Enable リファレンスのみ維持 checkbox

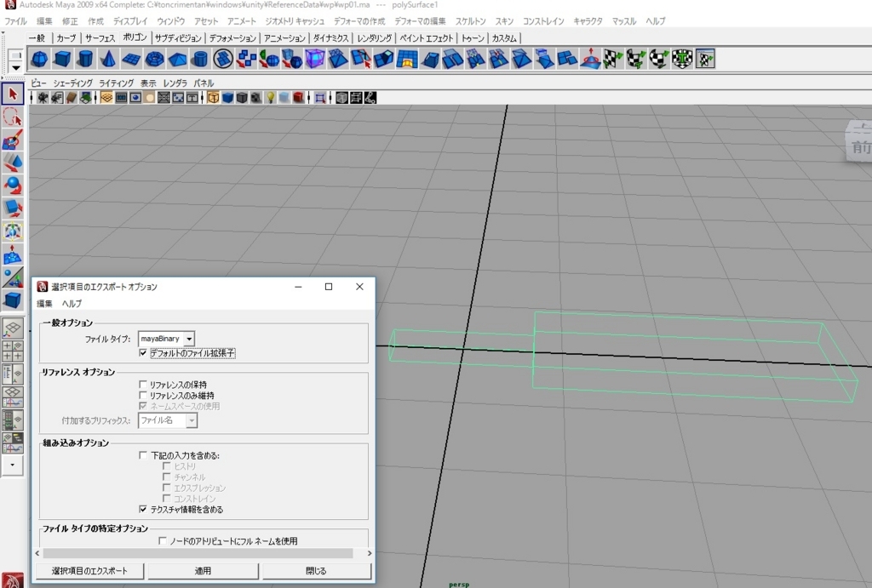143,395
